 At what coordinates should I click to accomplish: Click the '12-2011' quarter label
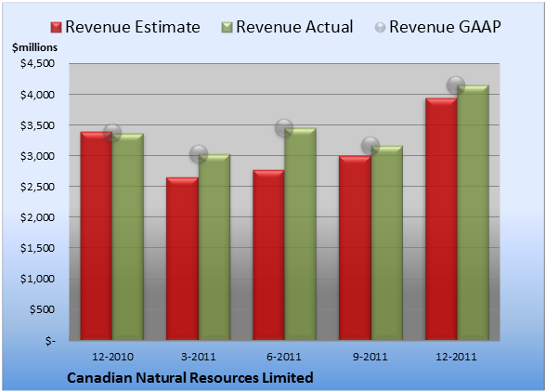(x=456, y=357)
